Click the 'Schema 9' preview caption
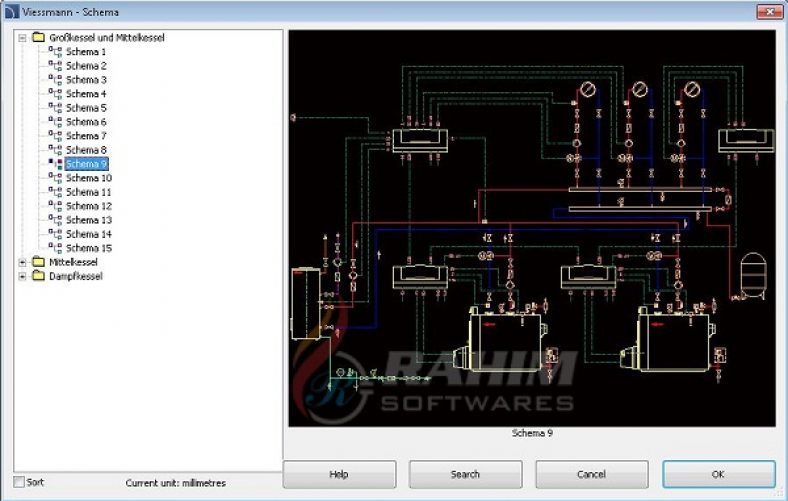 coord(532,433)
